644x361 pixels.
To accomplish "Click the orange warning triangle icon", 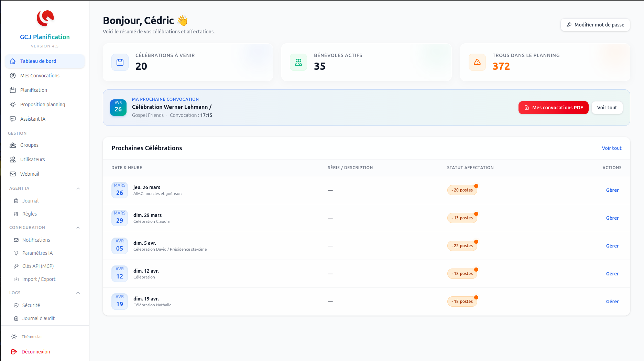I will coord(477,62).
